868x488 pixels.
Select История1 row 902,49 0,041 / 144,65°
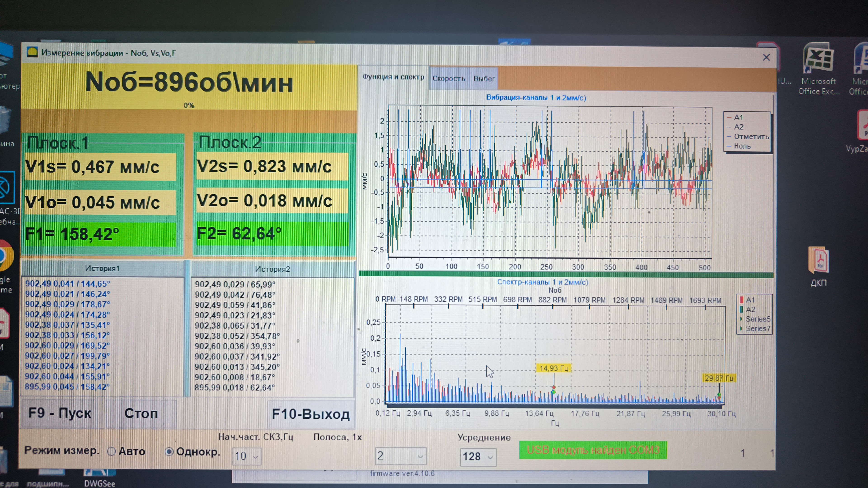coord(67,284)
